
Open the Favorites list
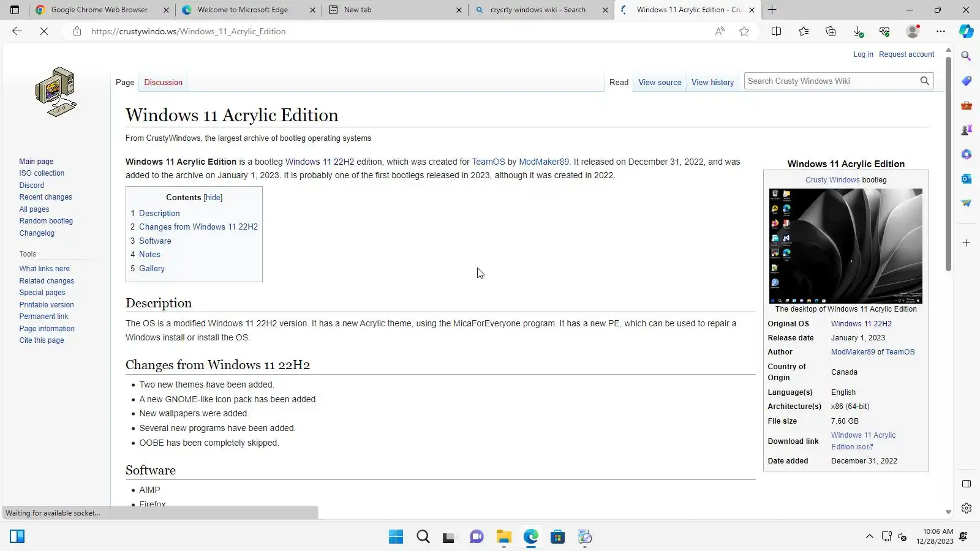tap(804, 31)
